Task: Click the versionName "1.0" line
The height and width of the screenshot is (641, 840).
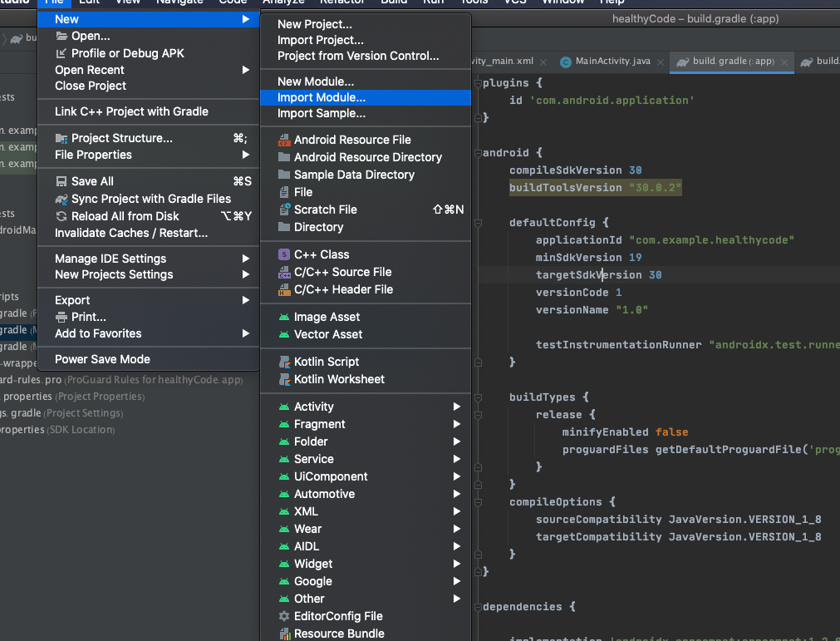Action: click(x=592, y=310)
